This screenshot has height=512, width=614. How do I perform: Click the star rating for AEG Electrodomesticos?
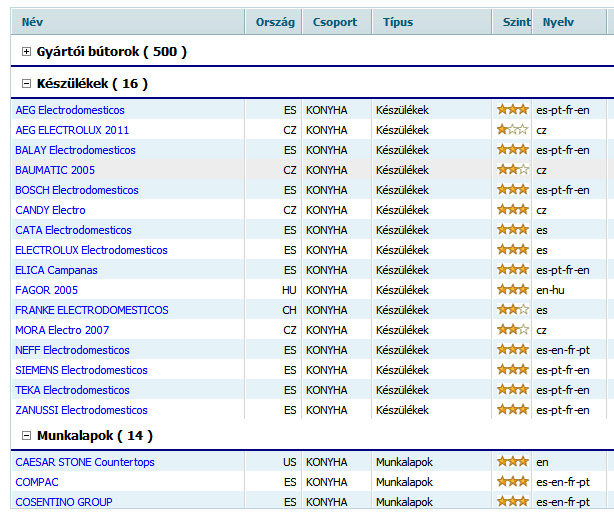click(x=513, y=109)
